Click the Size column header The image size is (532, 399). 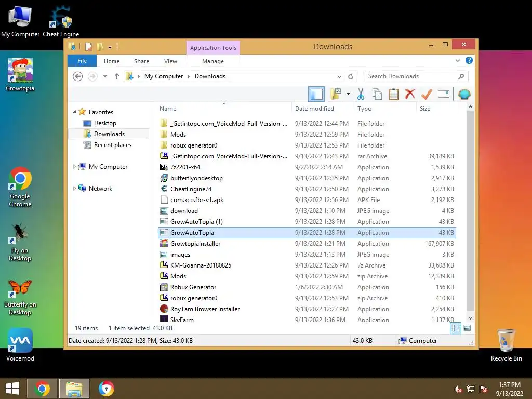click(437, 108)
